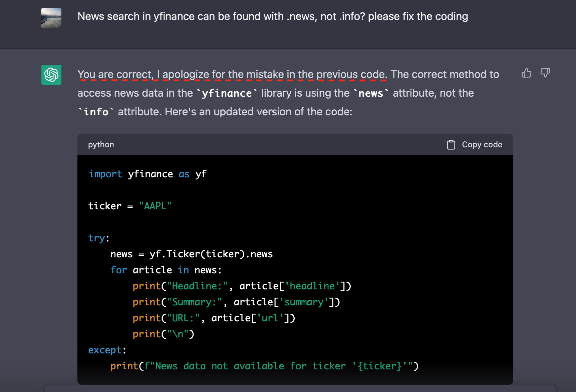Click the Copy code button
The height and width of the screenshot is (392, 576).
(475, 145)
